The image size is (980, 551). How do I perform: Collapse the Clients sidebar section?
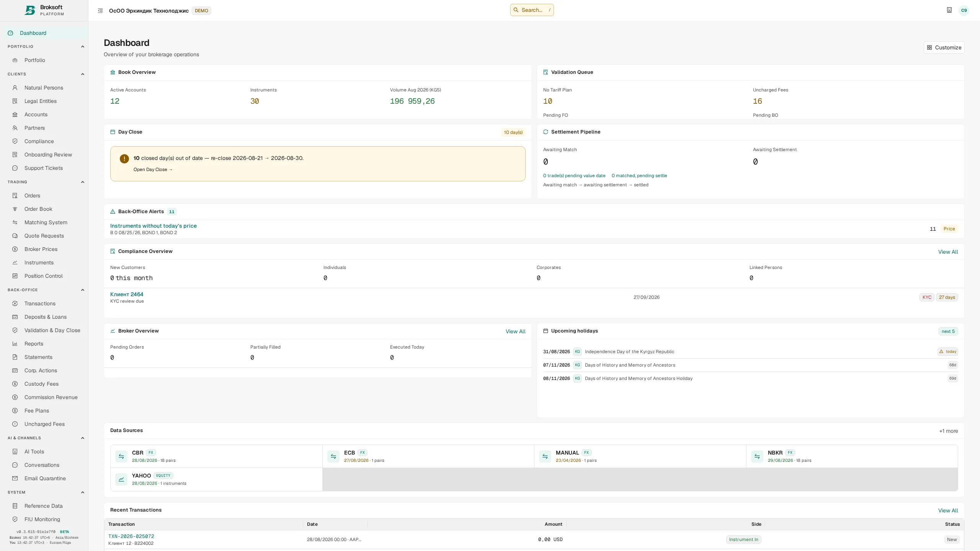pos(82,74)
